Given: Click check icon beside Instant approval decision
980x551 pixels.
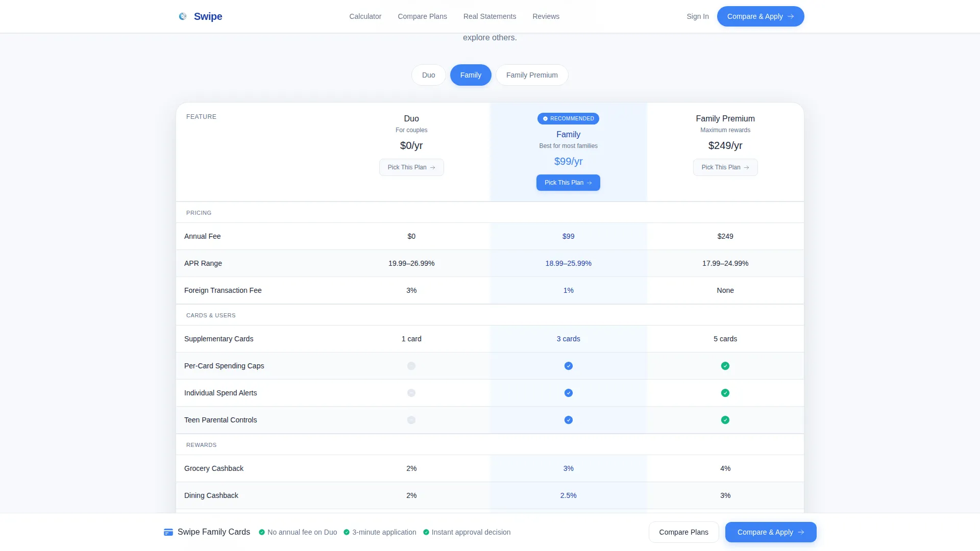Looking at the screenshot, I should coord(426,532).
